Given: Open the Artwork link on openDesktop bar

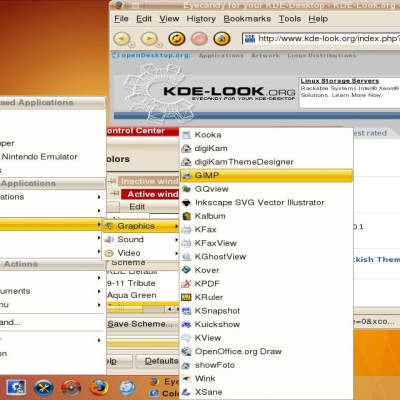Looking at the screenshot, I should [x=265, y=55].
